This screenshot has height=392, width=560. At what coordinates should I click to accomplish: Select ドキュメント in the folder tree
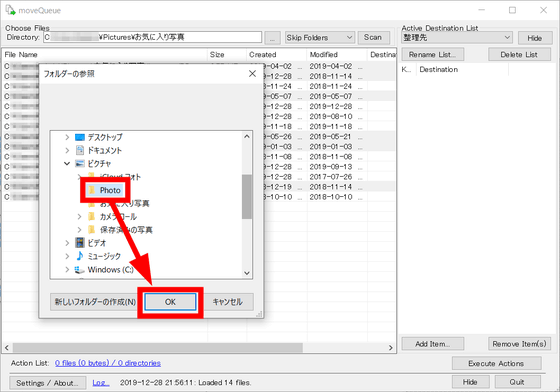pyautogui.click(x=105, y=150)
